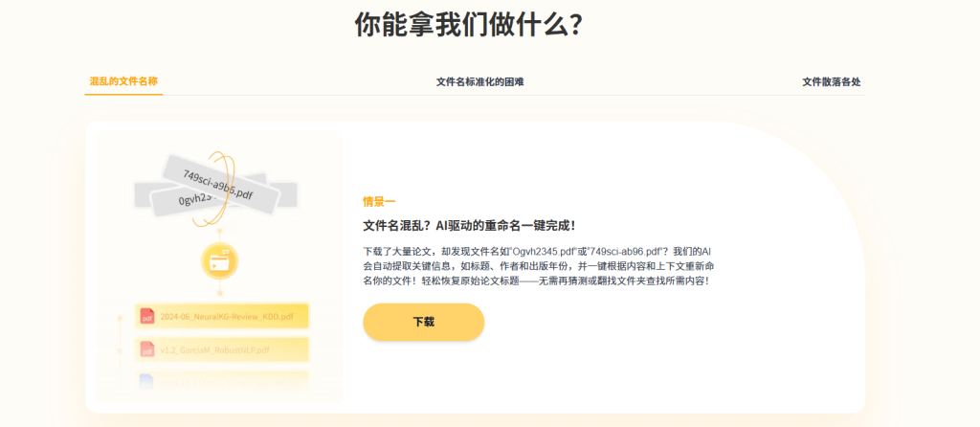
Task: Click the page title 你能拿我们做什么？
Action: pos(469,25)
